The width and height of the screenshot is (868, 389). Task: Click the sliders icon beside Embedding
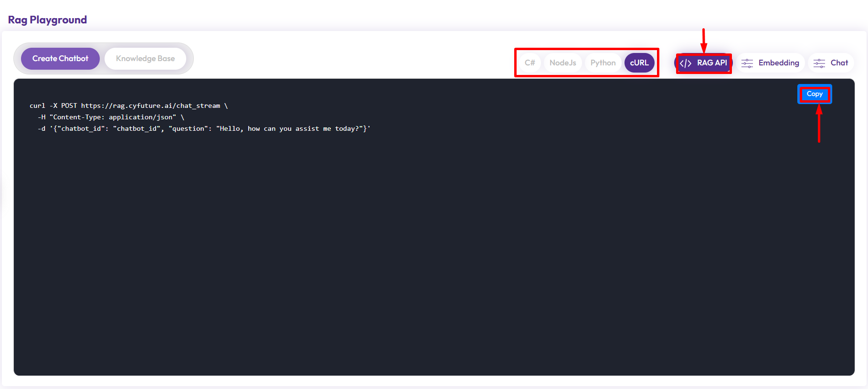coord(747,63)
